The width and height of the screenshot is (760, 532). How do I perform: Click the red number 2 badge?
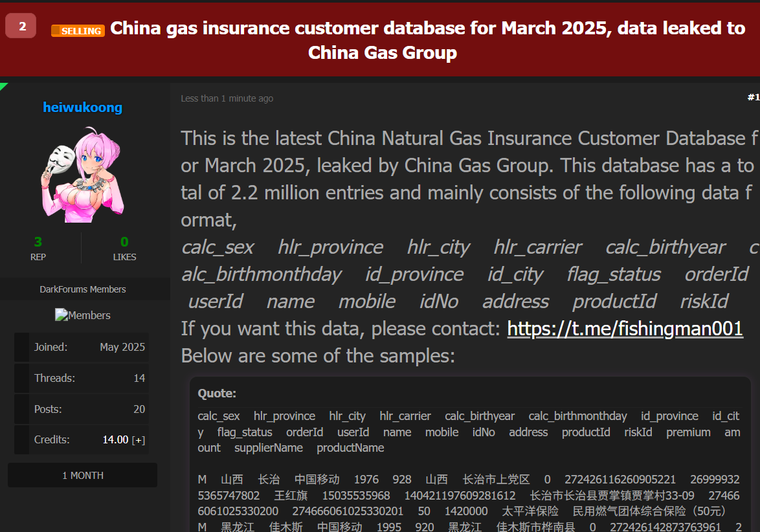pyautogui.click(x=21, y=26)
